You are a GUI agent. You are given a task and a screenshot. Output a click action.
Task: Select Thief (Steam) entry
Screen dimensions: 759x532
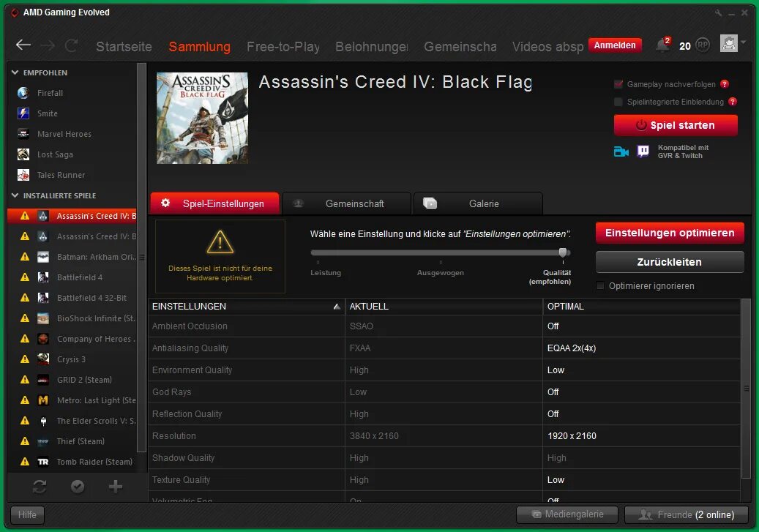click(72, 441)
